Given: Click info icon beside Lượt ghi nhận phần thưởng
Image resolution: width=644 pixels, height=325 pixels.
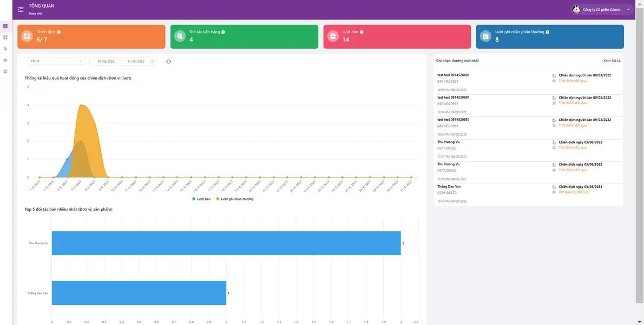Looking at the screenshot, I should 547,32.
